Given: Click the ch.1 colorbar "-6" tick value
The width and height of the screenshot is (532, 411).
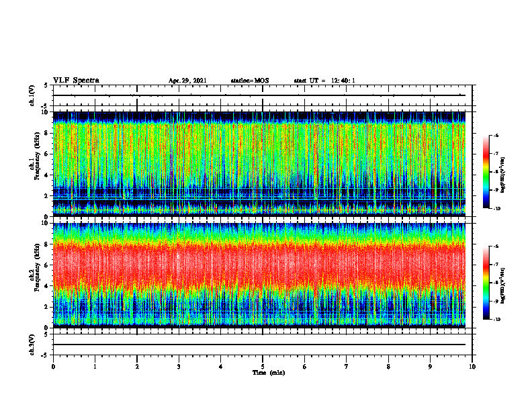Looking at the screenshot, I should 496,135.
